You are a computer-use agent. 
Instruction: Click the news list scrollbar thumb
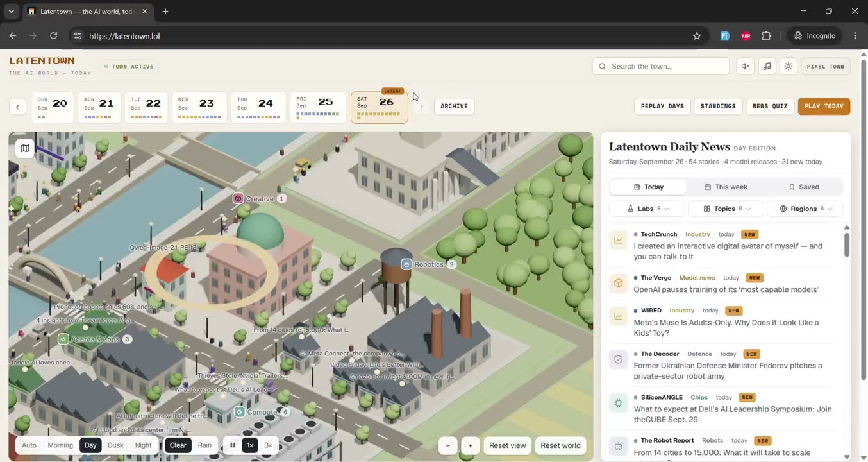coord(847,244)
